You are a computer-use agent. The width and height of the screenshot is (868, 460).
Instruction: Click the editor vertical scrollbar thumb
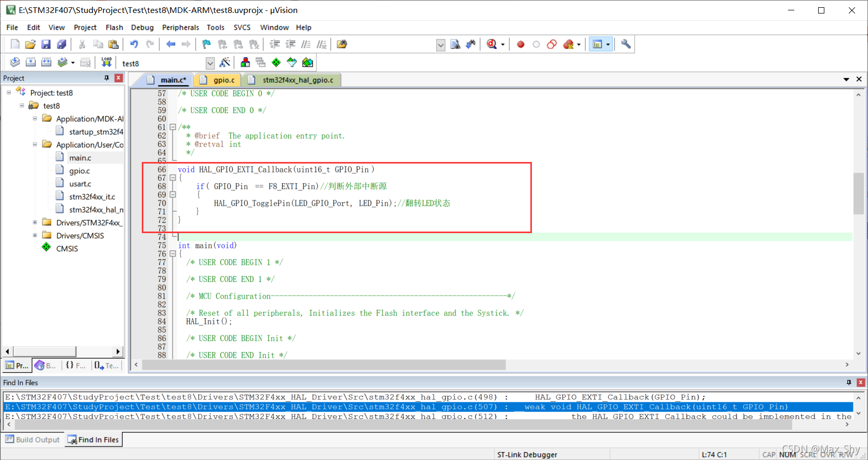(x=858, y=193)
